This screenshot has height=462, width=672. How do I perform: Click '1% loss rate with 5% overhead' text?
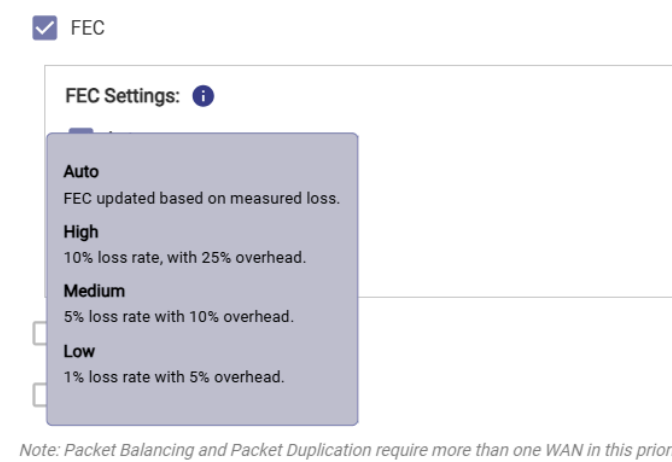tap(174, 377)
